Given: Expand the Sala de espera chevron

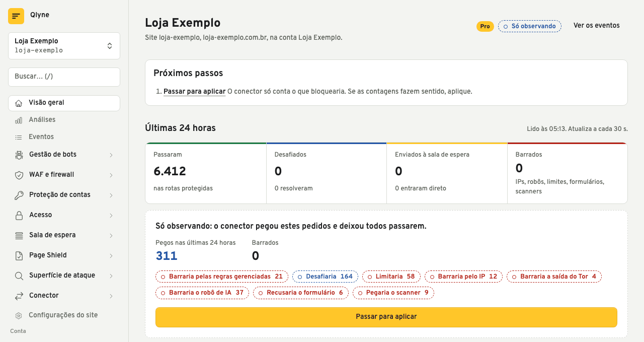Looking at the screenshot, I should click(111, 236).
